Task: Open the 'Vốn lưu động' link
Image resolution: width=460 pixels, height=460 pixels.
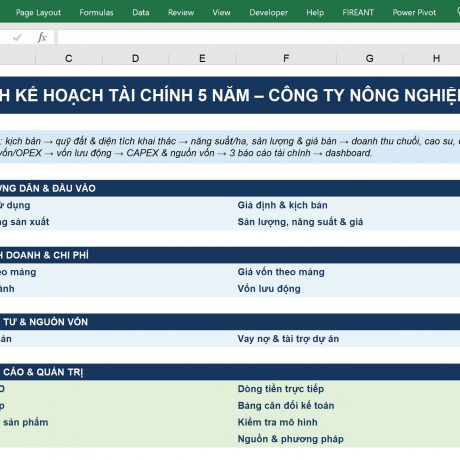Action: pyautogui.click(x=269, y=289)
